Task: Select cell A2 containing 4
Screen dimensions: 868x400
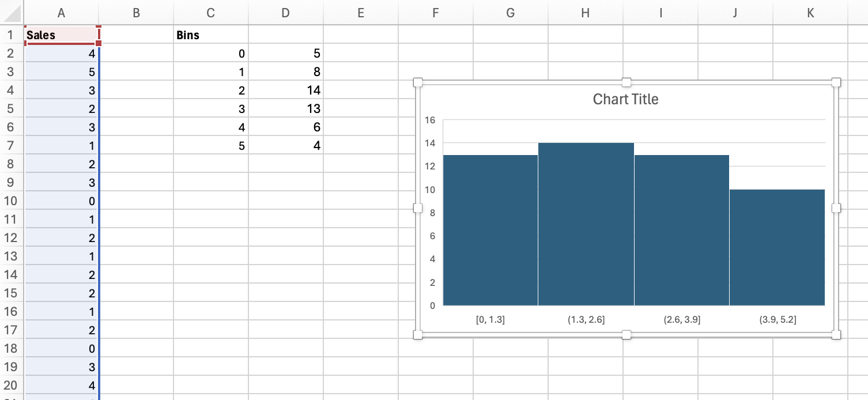Action: 62,54
